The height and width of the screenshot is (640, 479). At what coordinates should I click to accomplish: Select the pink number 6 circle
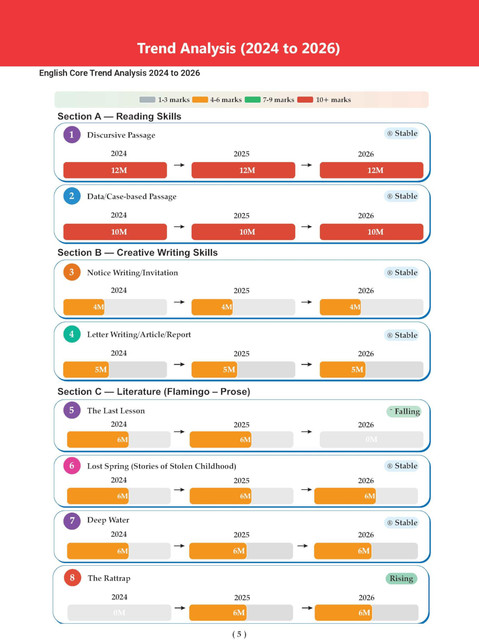coord(72,466)
